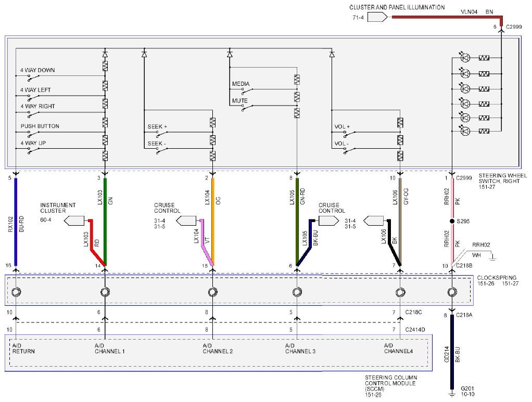Click the 4 WAY DOWN switch symbol

(x=33, y=79)
